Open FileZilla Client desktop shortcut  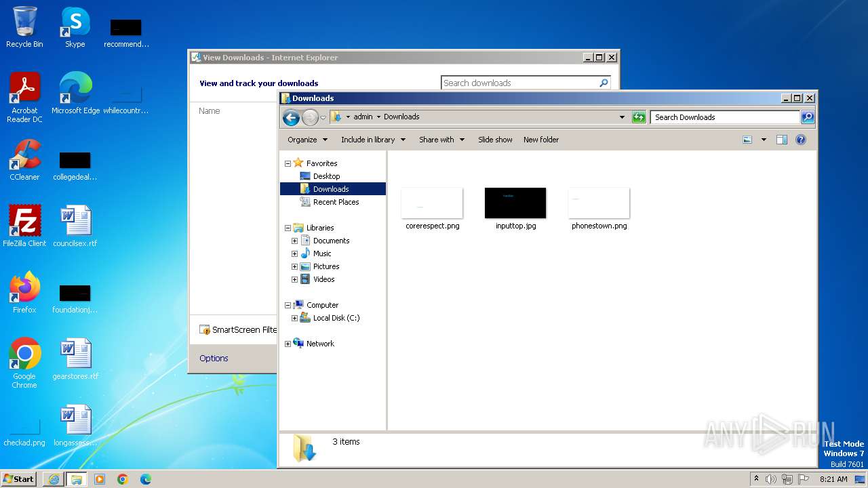coord(24,226)
